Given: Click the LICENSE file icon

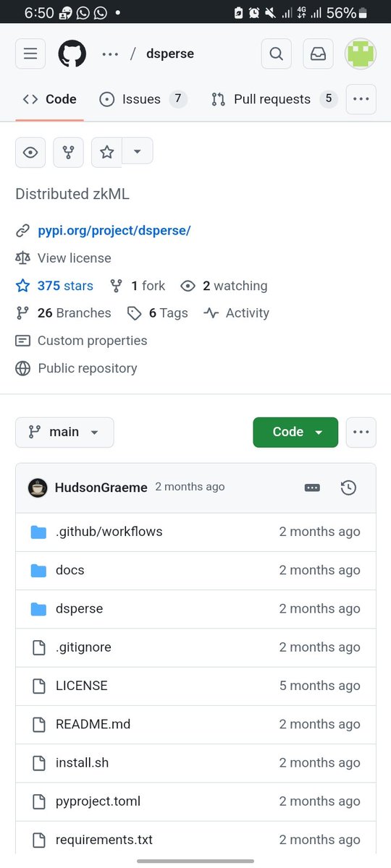Looking at the screenshot, I should [39, 686].
